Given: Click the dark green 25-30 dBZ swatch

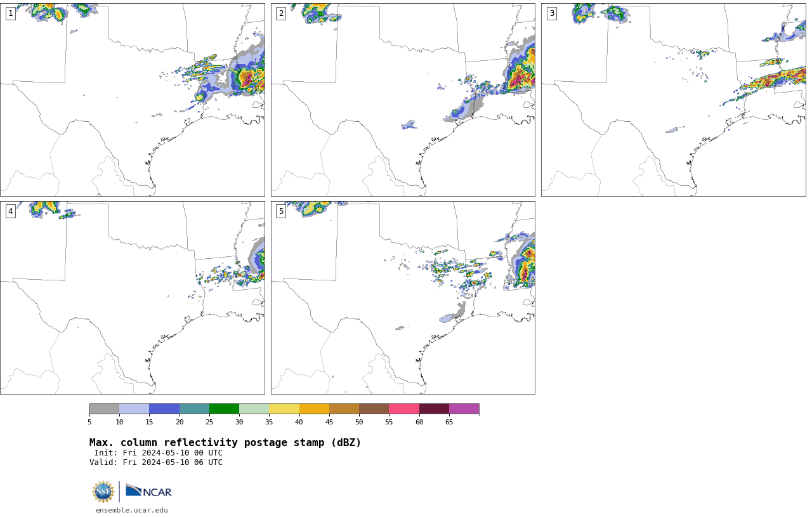Looking at the screenshot, I should click(x=224, y=409).
